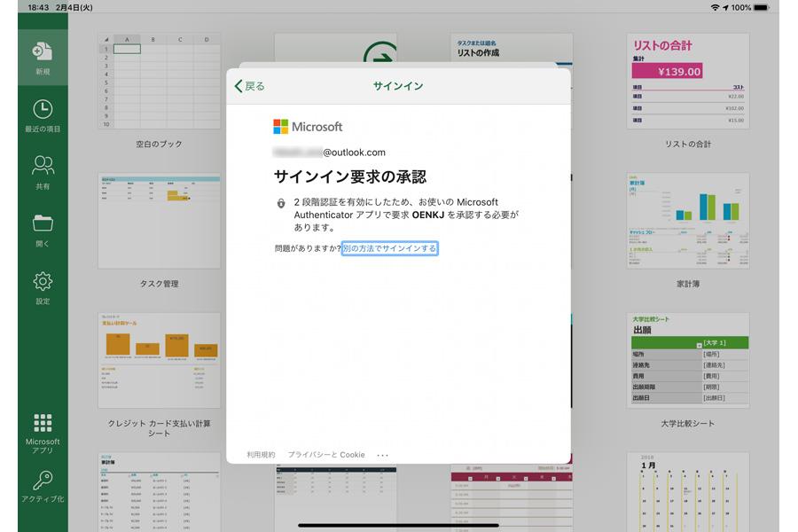Select the 空白のブック blank workbook template
This screenshot has height=532, width=798.
[158, 82]
